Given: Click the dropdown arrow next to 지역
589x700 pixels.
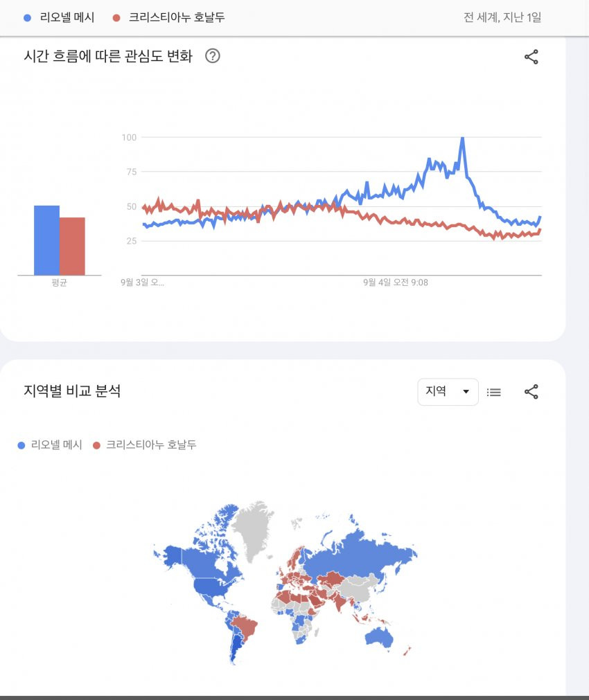Looking at the screenshot, I should click(x=466, y=391).
